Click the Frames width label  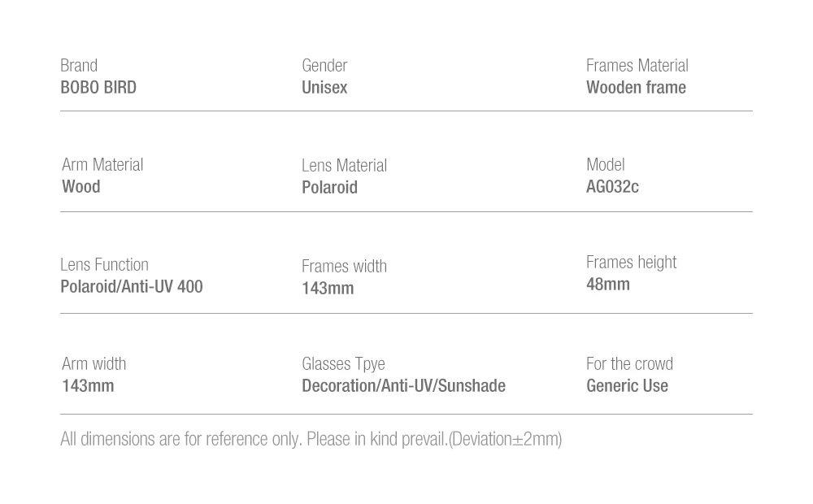[344, 266]
